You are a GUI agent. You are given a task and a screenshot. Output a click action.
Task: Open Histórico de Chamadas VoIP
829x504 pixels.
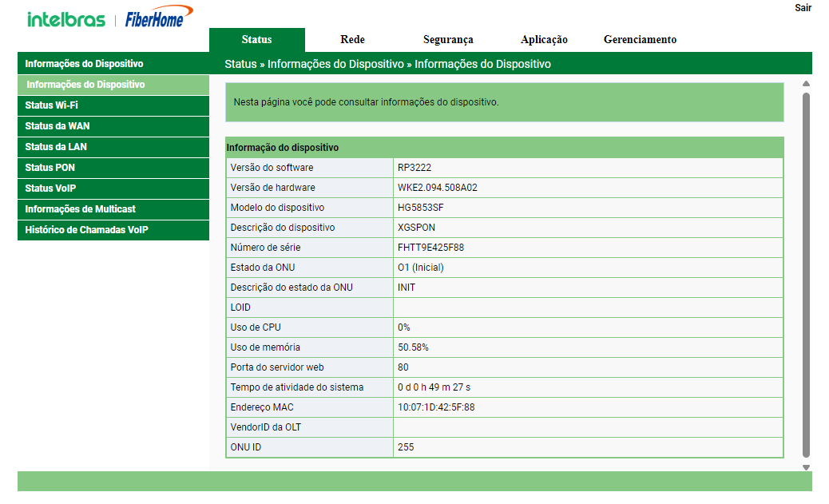tap(113, 230)
